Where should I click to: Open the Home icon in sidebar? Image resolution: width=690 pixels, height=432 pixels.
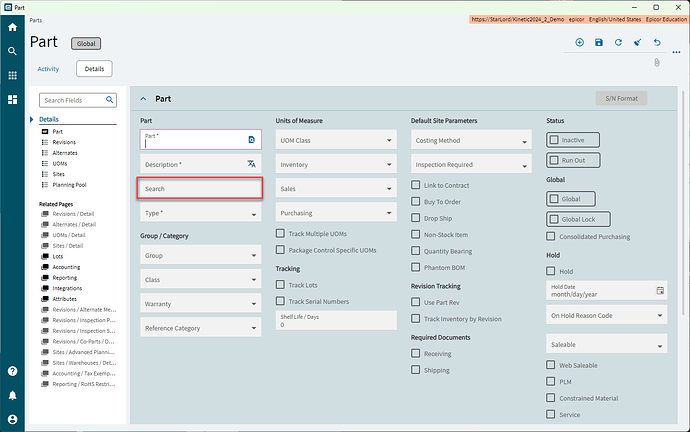point(12,27)
